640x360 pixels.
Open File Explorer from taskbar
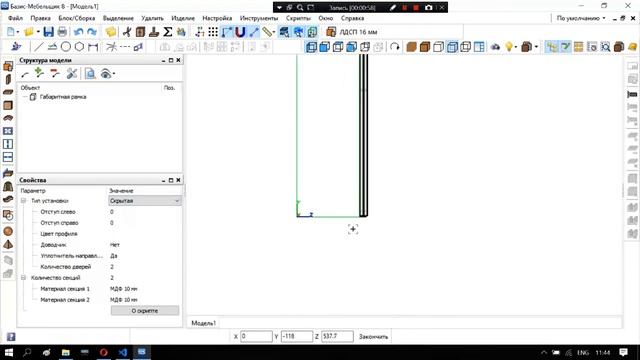click(x=65, y=352)
